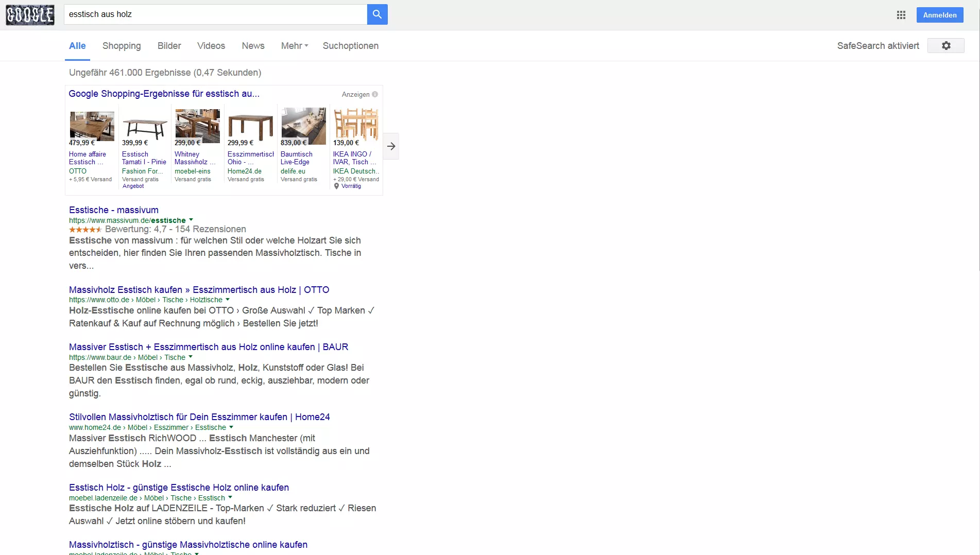
Task: Open IKEA INGO / IVAR Tisch link
Action: click(x=355, y=158)
